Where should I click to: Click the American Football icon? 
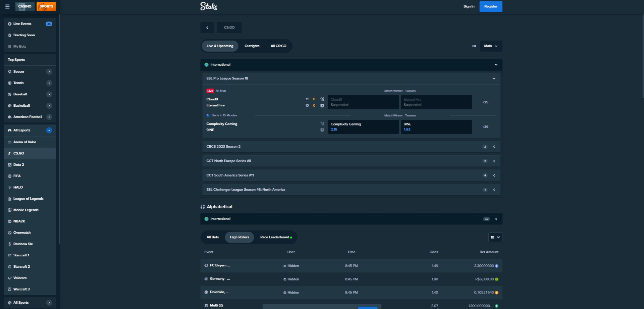(x=10, y=117)
